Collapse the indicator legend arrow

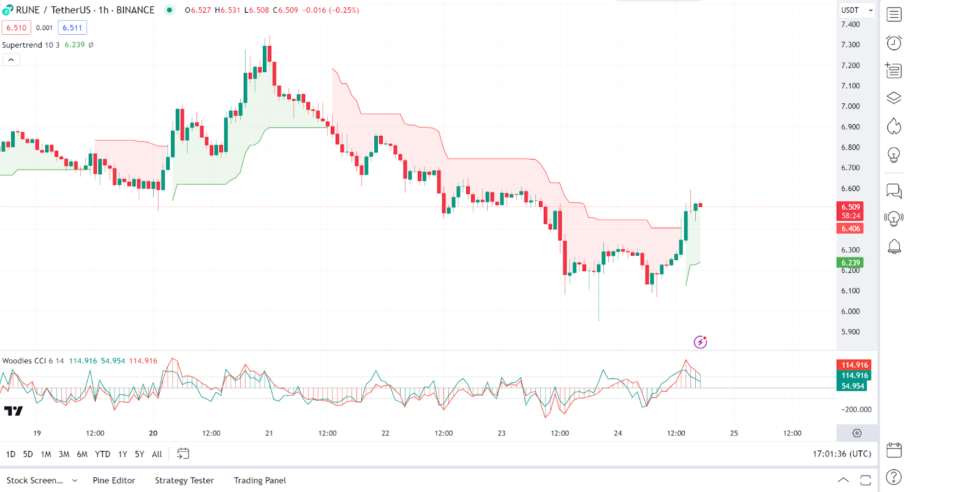(x=11, y=59)
